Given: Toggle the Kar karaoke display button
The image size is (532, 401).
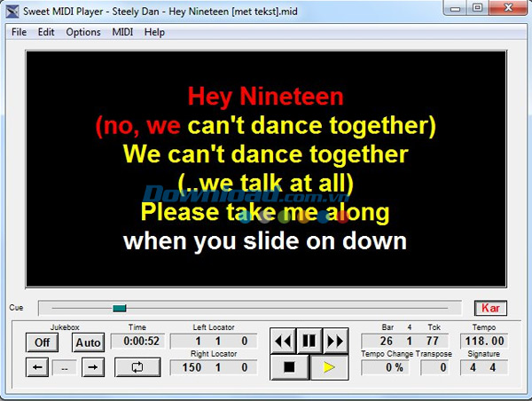Looking at the screenshot, I should coord(489,308).
